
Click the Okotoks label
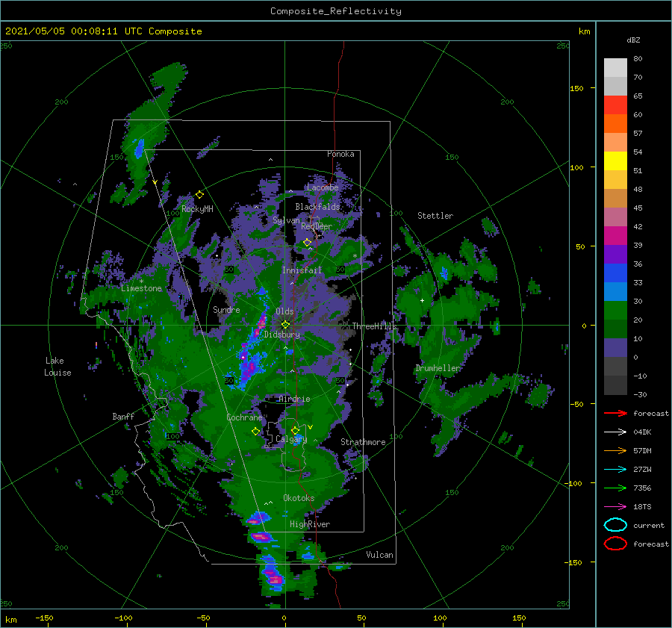[x=299, y=498]
